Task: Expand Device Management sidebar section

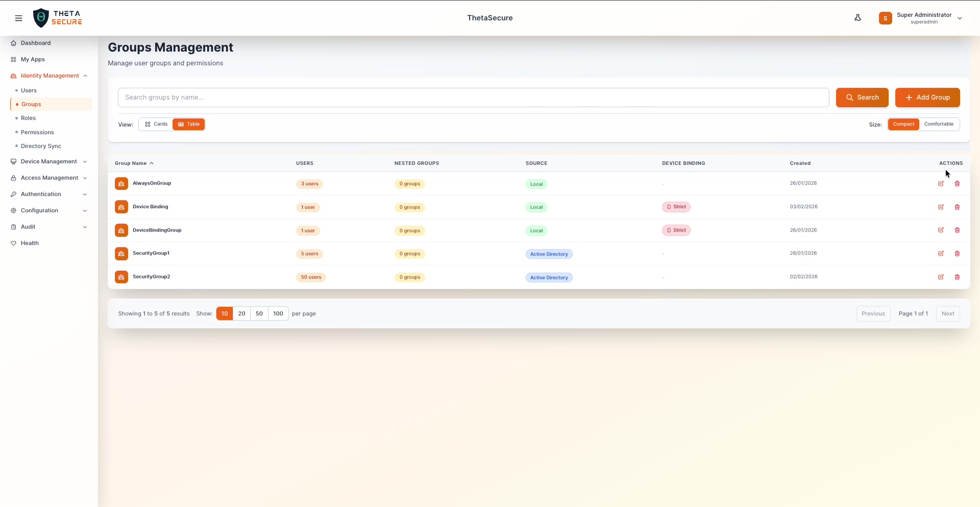Action: [x=49, y=162]
